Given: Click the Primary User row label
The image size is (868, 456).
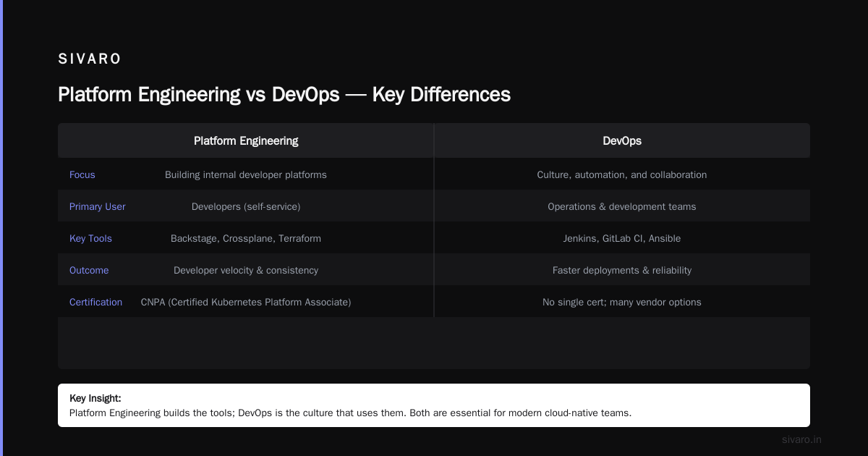Looking at the screenshot, I should 98,206.
